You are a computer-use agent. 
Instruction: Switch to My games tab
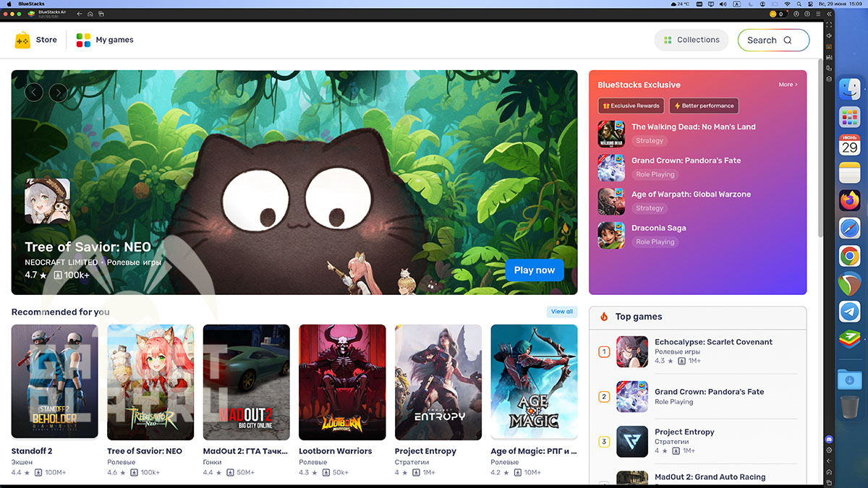(105, 40)
